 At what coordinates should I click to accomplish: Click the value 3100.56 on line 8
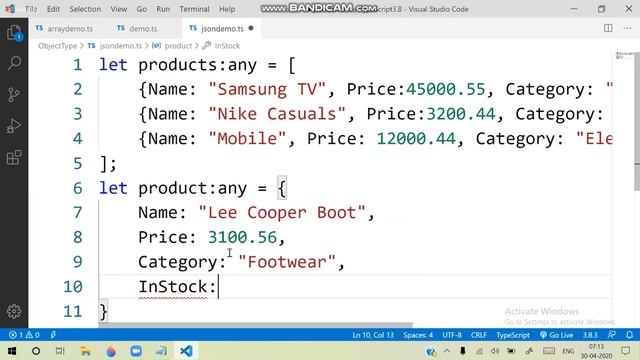tap(242, 237)
